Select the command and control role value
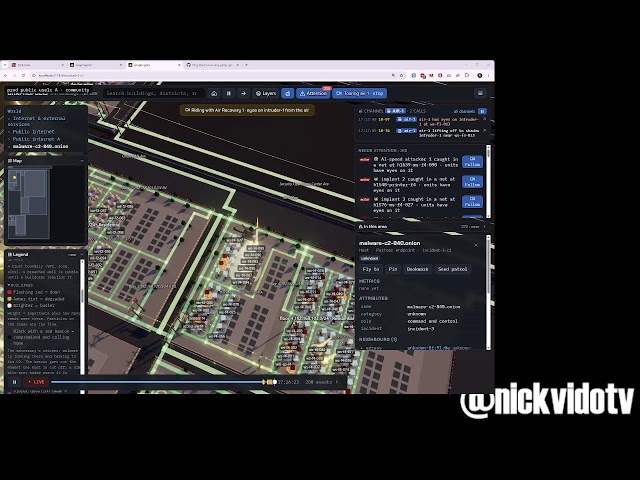Image resolution: width=640 pixels, height=480 pixels. click(432, 321)
